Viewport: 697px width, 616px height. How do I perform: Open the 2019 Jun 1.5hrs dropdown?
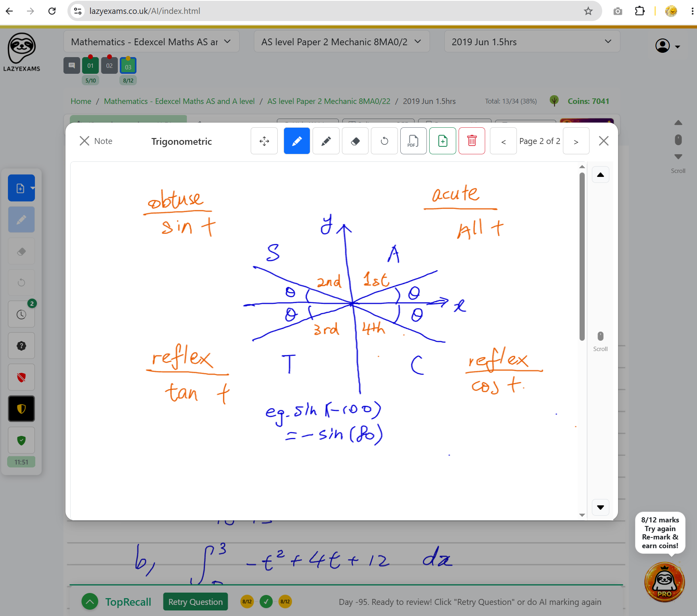tap(532, 42)
